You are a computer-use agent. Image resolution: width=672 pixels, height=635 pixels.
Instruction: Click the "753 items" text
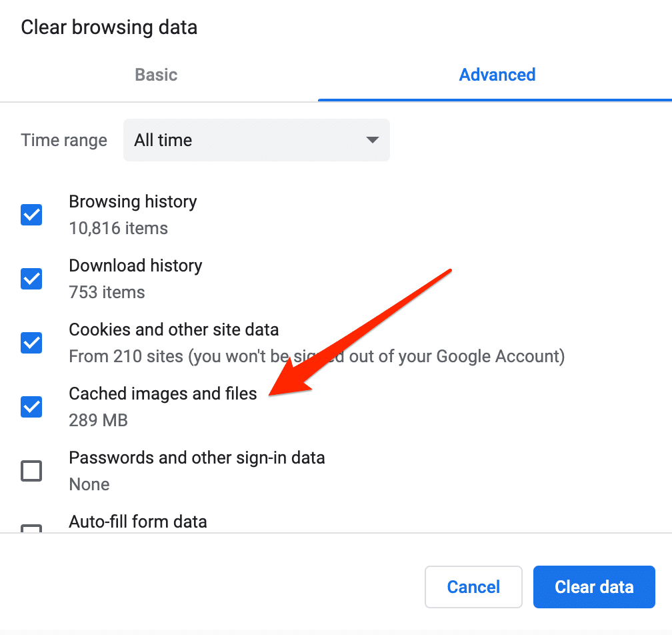[x=107, y=292]
